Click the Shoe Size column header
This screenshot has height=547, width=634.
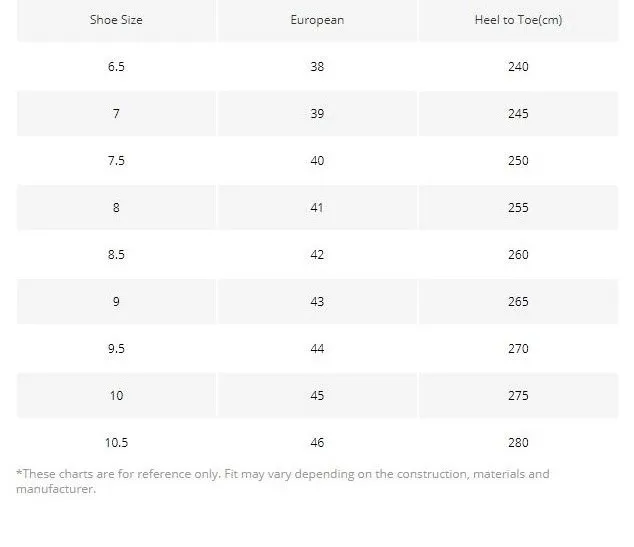click(116, 20)
